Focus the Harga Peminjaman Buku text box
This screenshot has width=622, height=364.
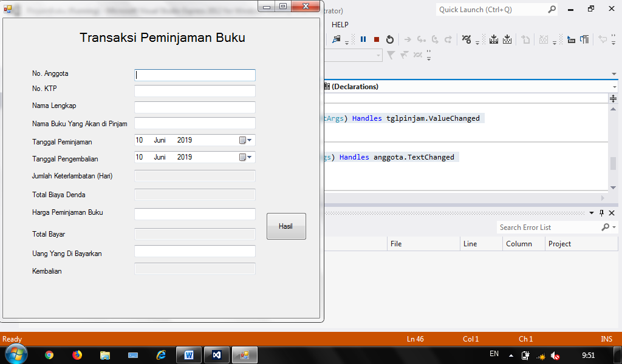[194, 214]
